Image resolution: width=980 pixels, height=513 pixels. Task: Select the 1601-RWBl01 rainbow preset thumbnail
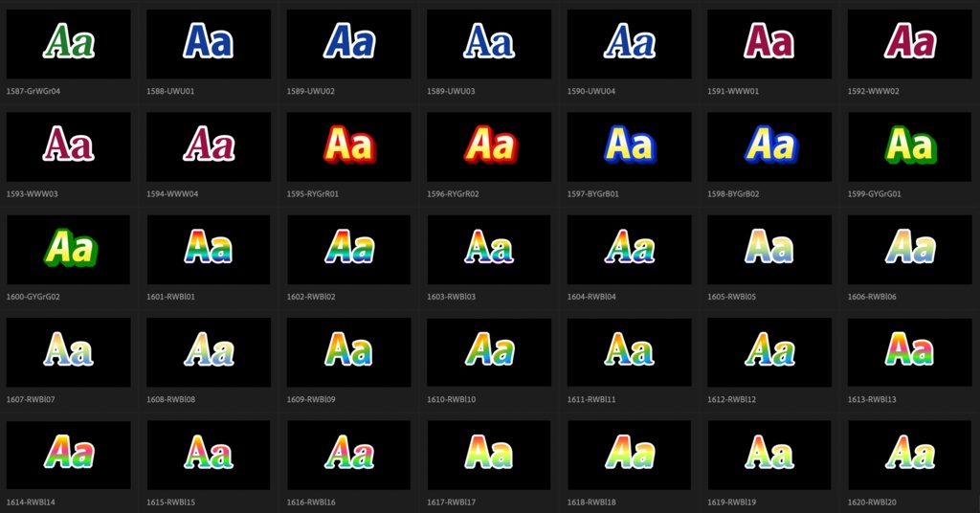click(x=209, y=250)
